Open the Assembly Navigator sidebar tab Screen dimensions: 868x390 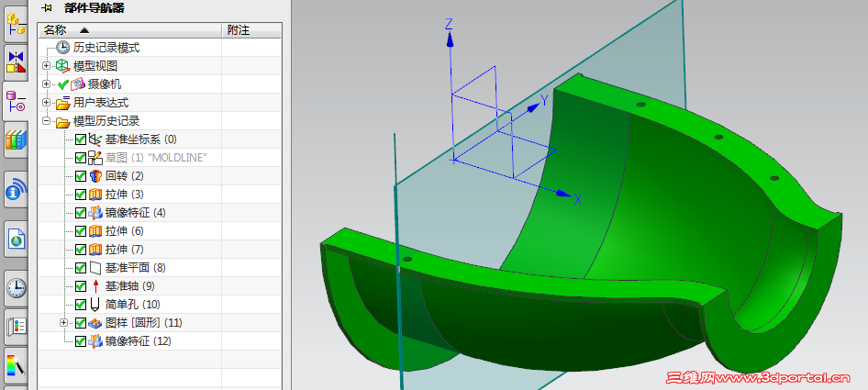pos(17,25)
